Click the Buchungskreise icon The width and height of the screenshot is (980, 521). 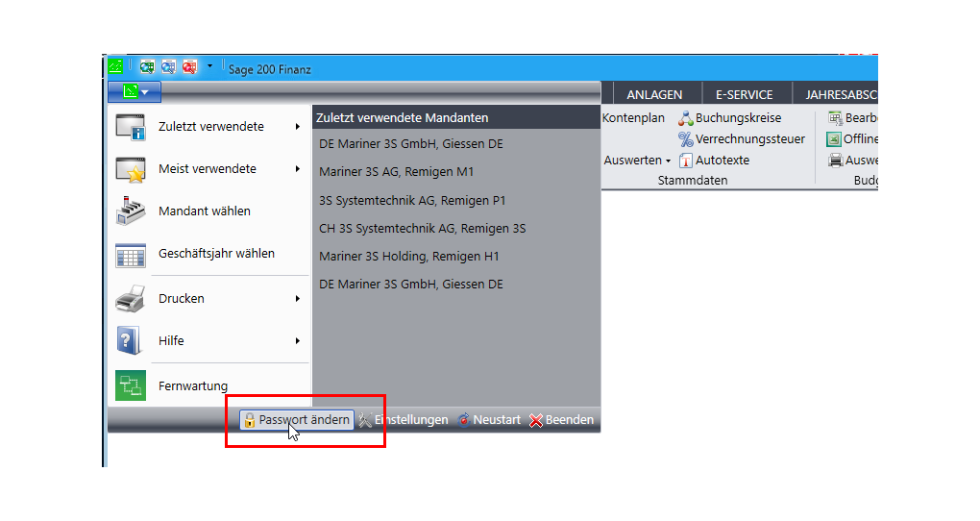tap(686, 118)
